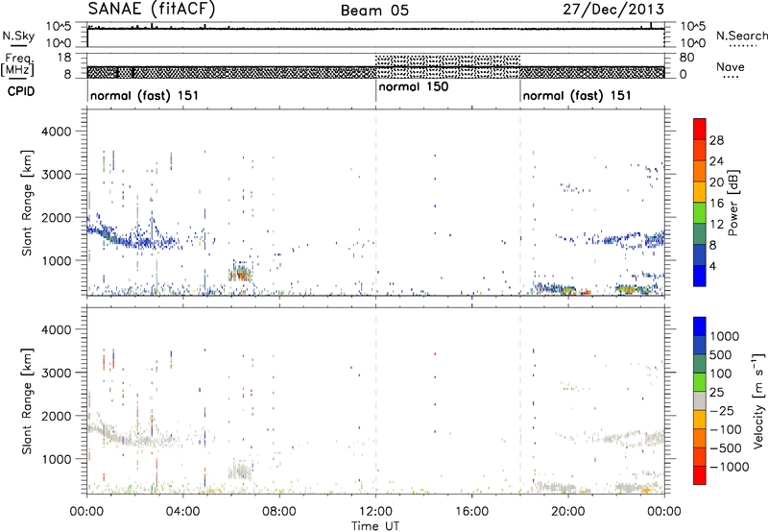Click the strong power echo patch near 06:30
This screenshot has width=768, height=532.
point(240,272)
